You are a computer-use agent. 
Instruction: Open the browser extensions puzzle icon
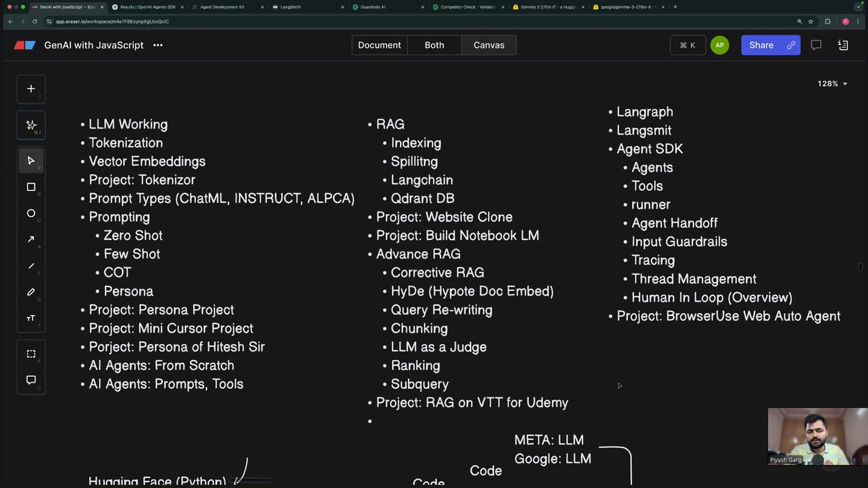pos(827,22)
